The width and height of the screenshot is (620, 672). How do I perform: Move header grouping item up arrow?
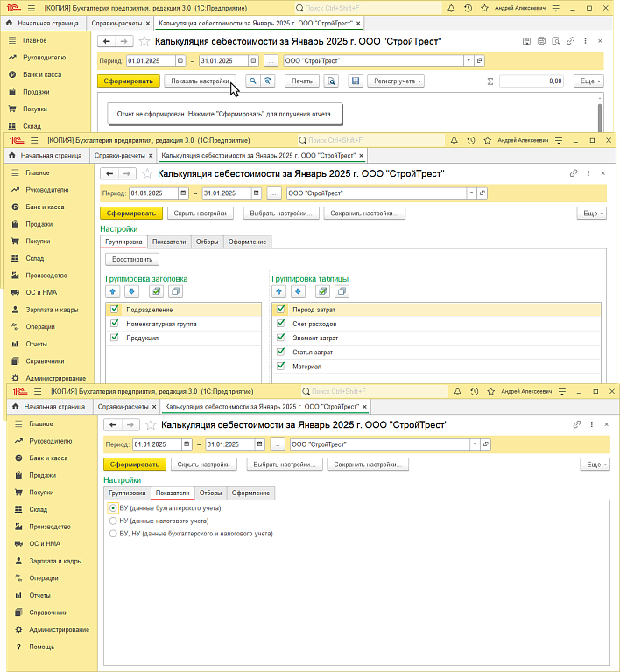113,292
